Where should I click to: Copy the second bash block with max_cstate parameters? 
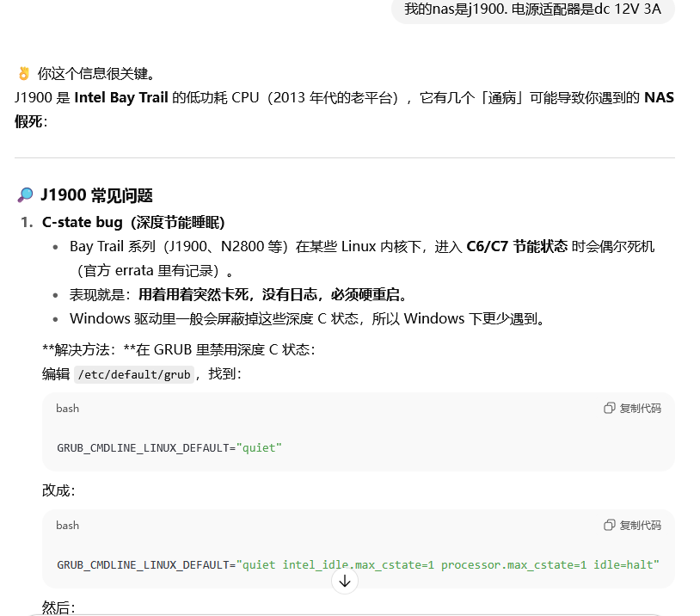(632, 526)
